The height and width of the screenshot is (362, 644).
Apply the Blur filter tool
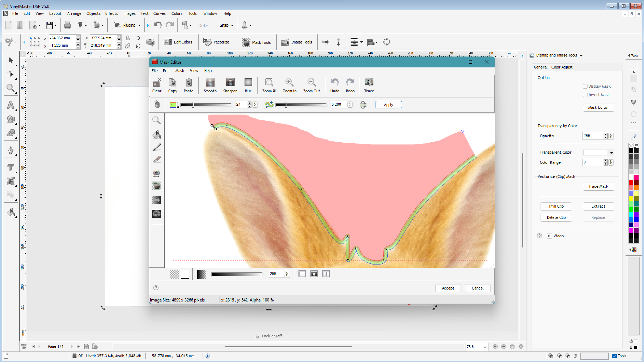point(248,85)
